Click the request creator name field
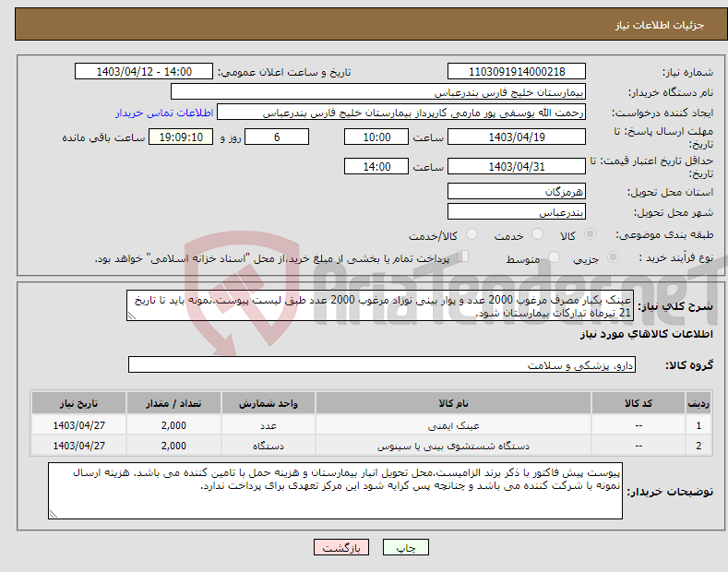Image resolution: width=728 pixels, height=572 pixels. pos(401,113)
